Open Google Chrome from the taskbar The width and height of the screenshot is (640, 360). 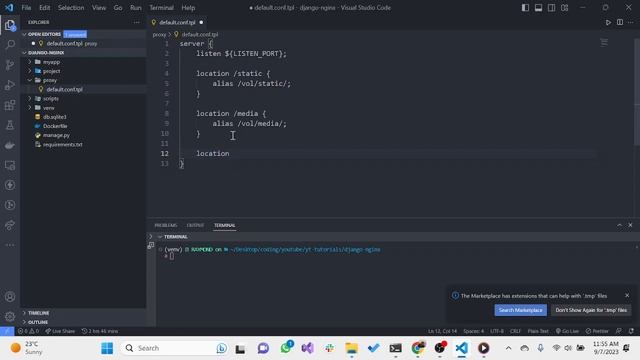[418, 348]
